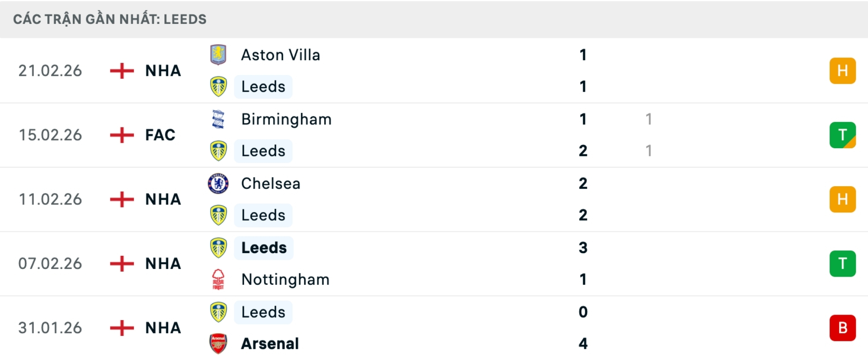Select the Nottingham Forest badge
The image size is (868, 358).
point(219,279)
